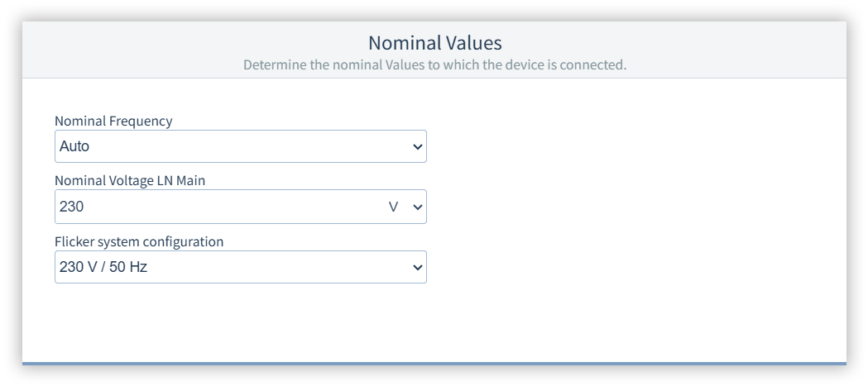Open the voltage unit V dropdown

point(405,207)
